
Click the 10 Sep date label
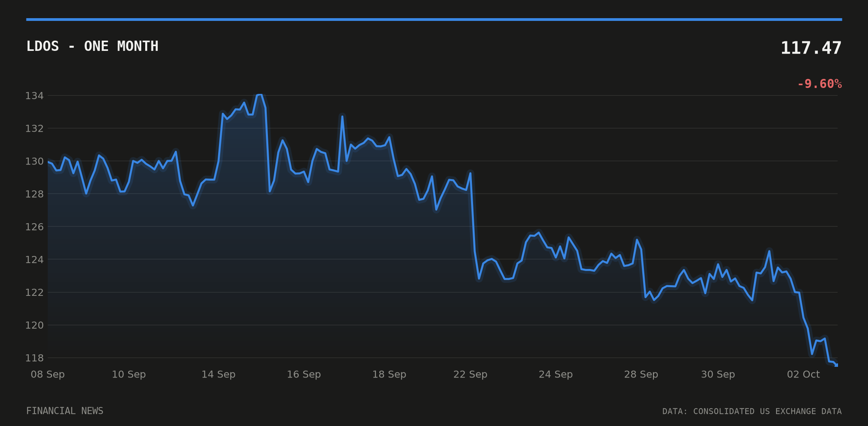(x=129, y=374)
